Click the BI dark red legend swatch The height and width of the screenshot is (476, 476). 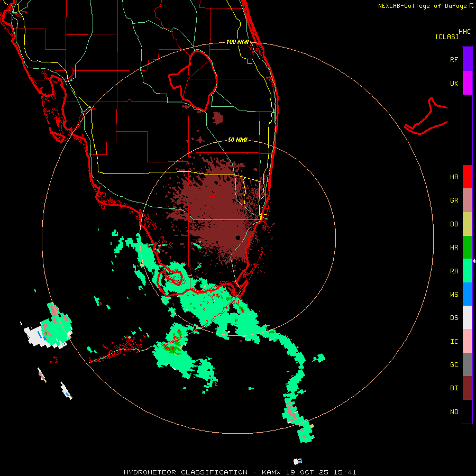(467, 388)
